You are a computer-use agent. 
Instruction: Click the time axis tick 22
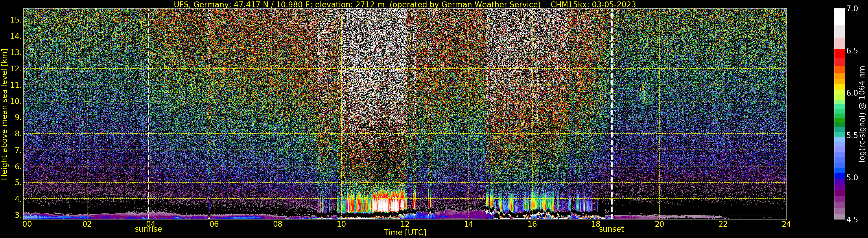[x=723, y=224]
